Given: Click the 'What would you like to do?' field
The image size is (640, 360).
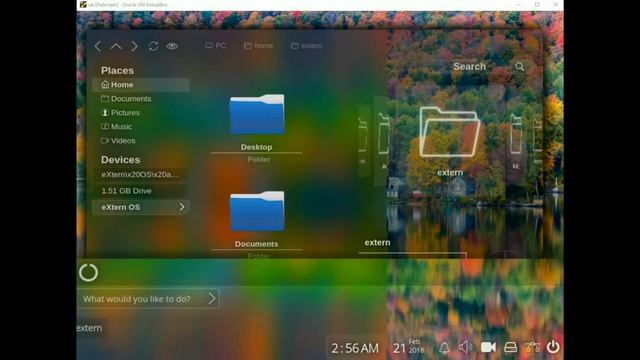Looking at the screenshot, I should (x=148, y=299).
